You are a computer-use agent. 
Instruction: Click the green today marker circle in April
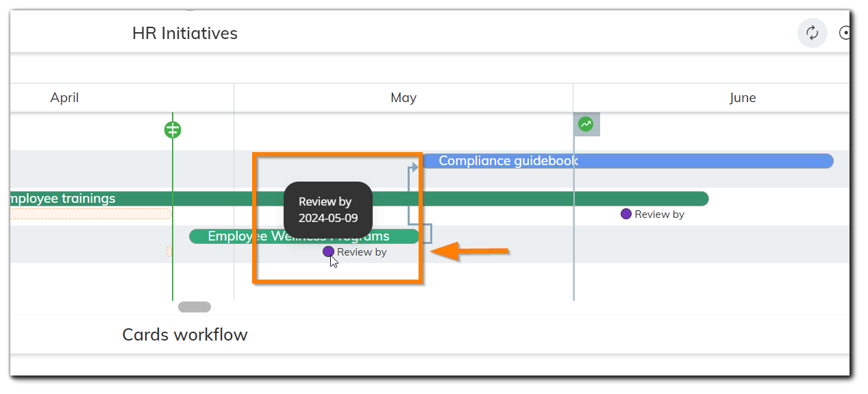pos(173,130)
